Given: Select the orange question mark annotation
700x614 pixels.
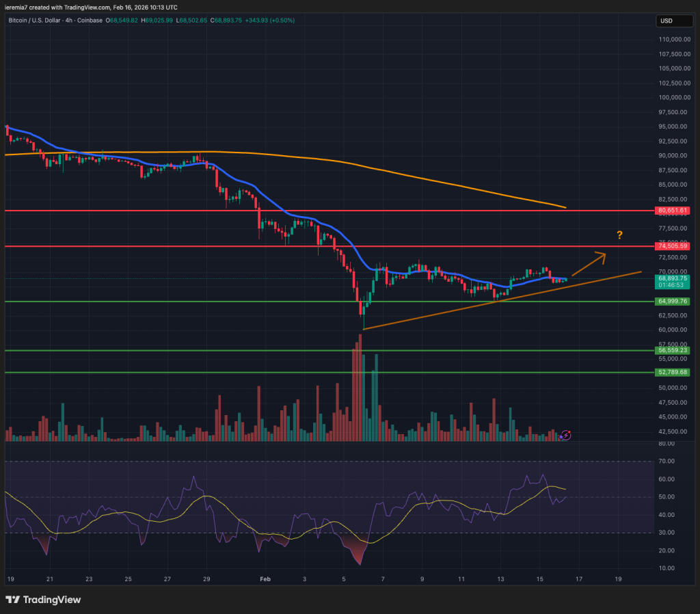Looking at the screenshot, I should (619, 235).
